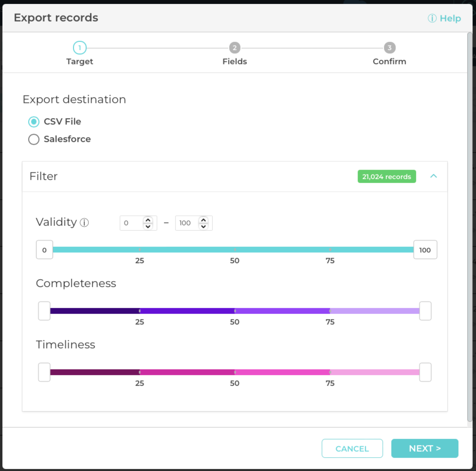Increase the maximum Validity value

(x=203, y=220)
